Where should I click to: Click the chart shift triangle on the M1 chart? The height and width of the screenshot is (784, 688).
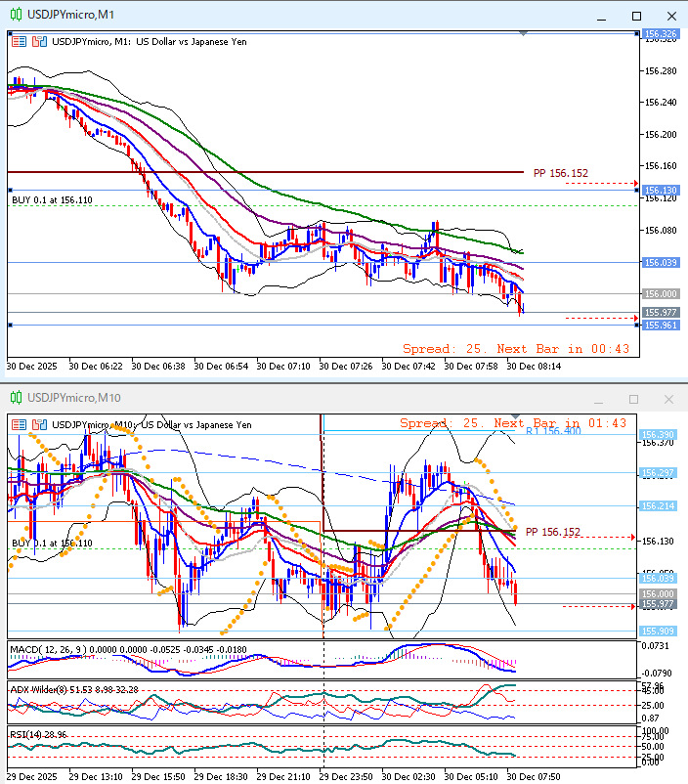525,34
